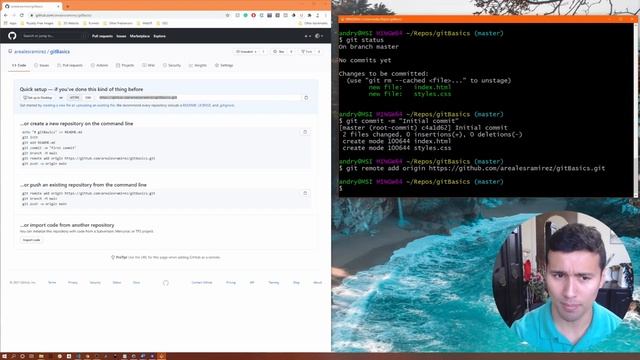
Task: Open a new Chrome tab
Action: coord(67,6)
